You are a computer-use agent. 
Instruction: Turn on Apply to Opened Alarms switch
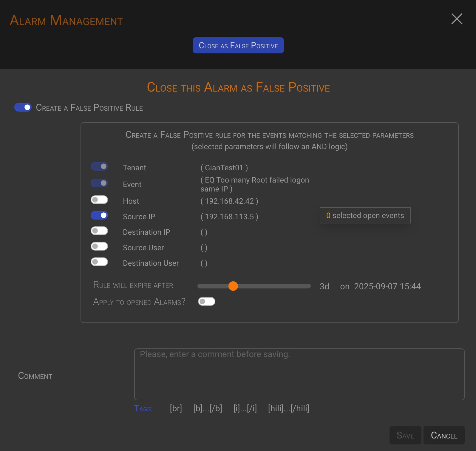click(207, 302)
